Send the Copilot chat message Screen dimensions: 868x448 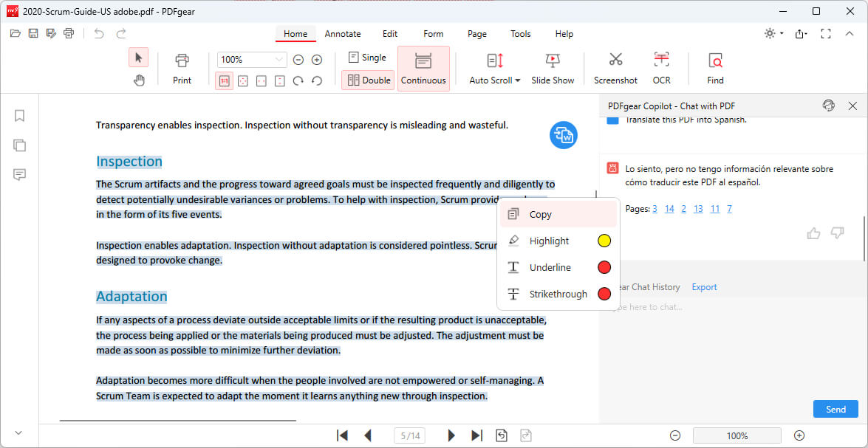tap(835, 408)
